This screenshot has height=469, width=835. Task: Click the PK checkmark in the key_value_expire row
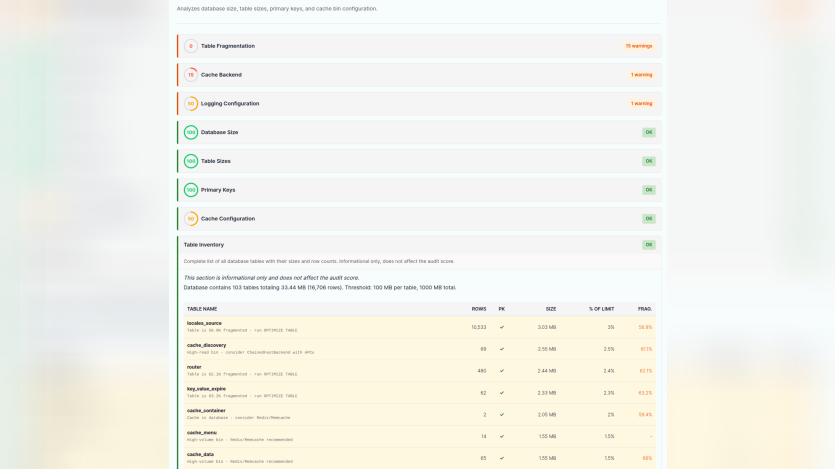click(502, 393)
